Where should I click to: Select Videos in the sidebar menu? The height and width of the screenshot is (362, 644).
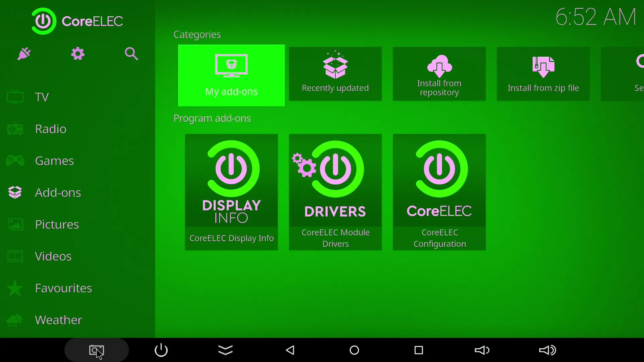tap(53, 256)
